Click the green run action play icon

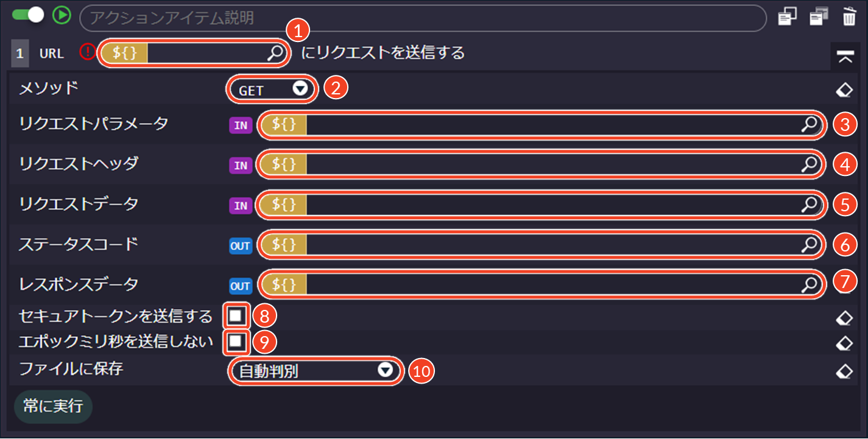[61, 16]
